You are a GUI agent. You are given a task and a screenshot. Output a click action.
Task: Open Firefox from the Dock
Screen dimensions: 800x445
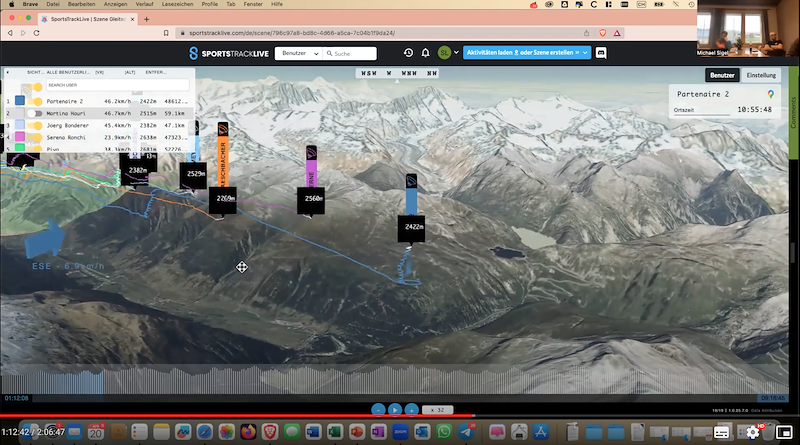click(248, 432)
